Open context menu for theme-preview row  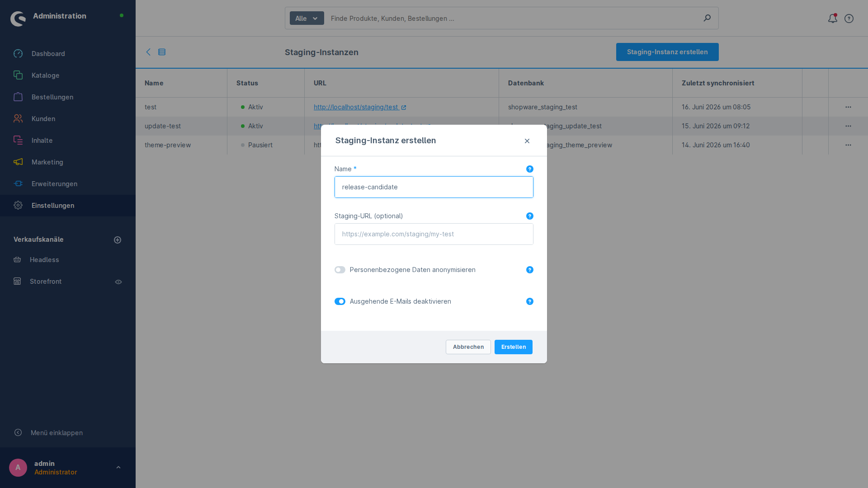click(x=848, y=145)
